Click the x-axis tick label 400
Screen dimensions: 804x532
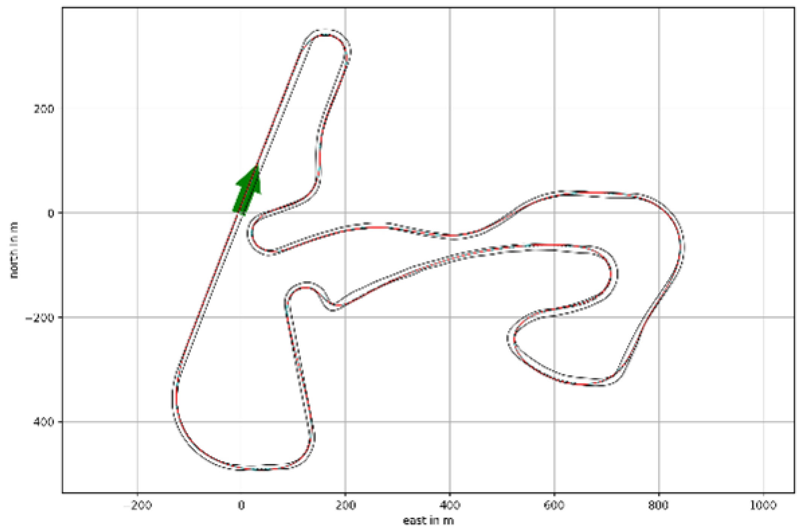pyautogui.click(x=450, y=505)
